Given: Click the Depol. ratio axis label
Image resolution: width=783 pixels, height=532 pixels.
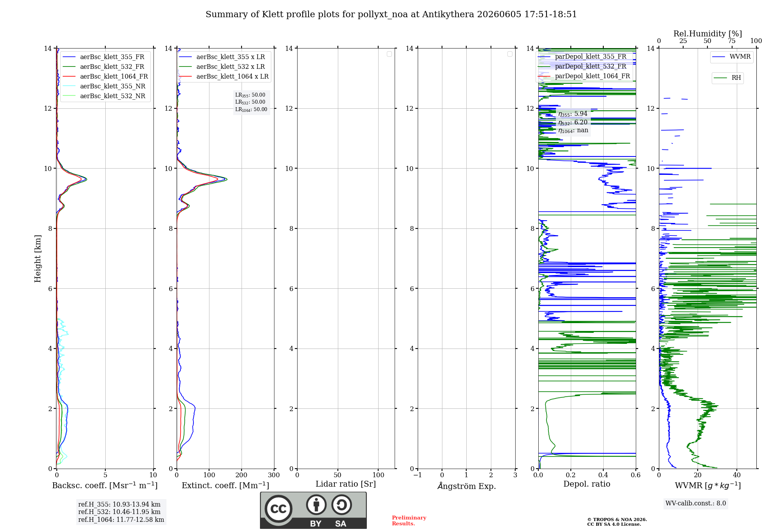Looking at the screenshot, I should click(587, 484).
